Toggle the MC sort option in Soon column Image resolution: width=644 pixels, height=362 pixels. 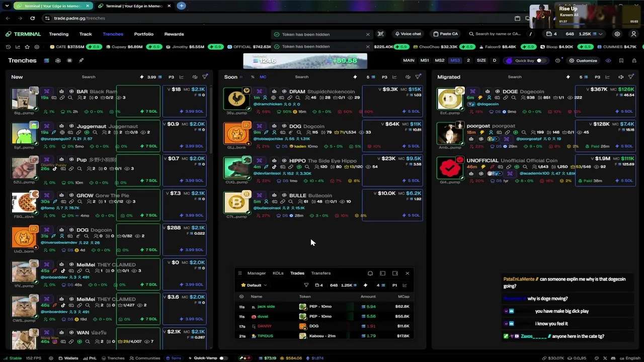point(263,77)
